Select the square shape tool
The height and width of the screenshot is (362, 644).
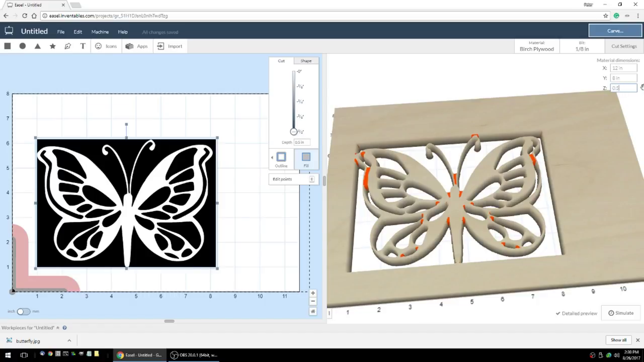(8, 46)
